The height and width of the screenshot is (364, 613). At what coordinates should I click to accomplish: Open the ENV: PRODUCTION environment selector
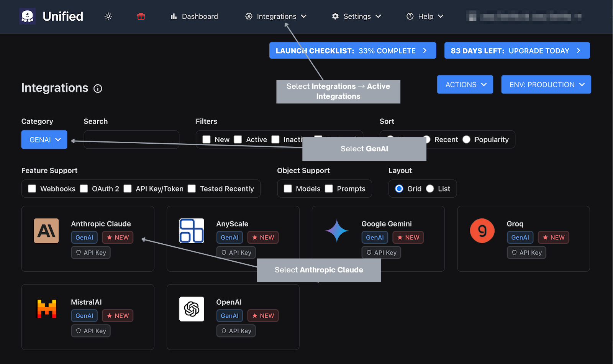pos(546,84)
